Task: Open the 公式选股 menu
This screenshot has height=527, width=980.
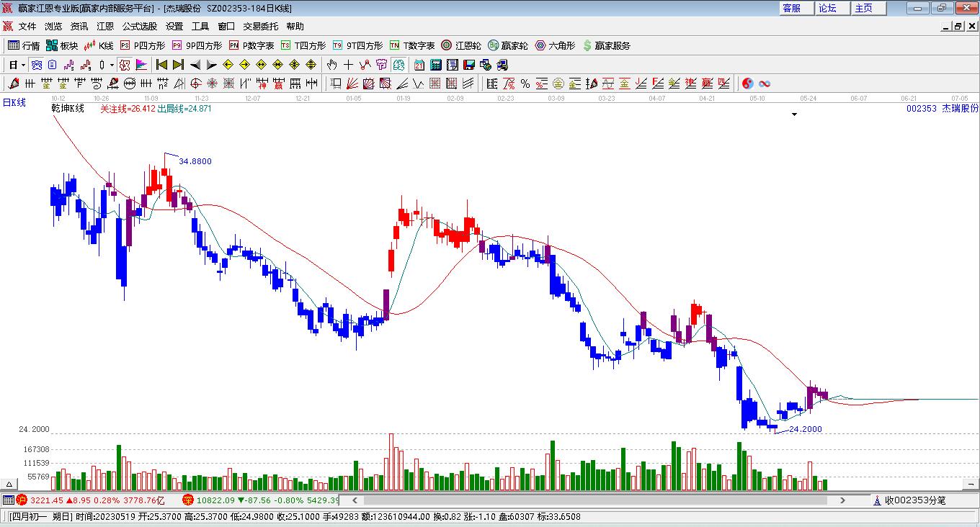Action: point(140,27)
